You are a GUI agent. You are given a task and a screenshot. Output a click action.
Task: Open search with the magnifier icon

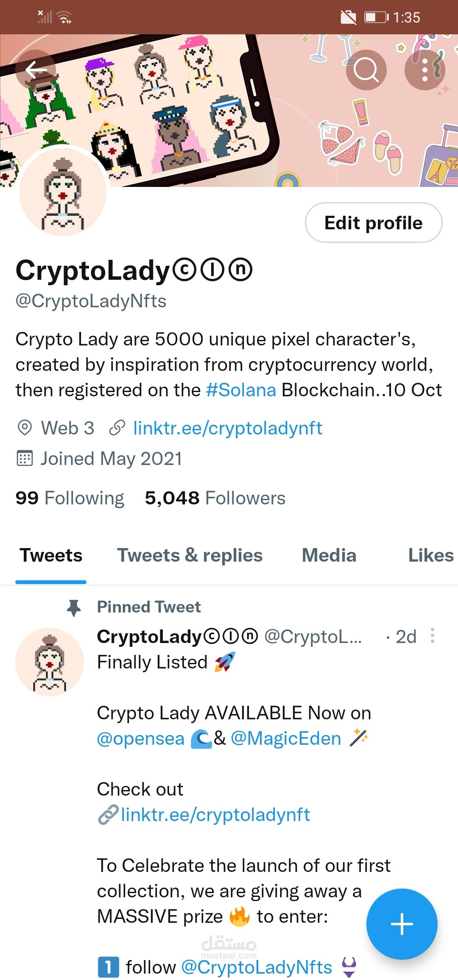click(x=366, y=70)
